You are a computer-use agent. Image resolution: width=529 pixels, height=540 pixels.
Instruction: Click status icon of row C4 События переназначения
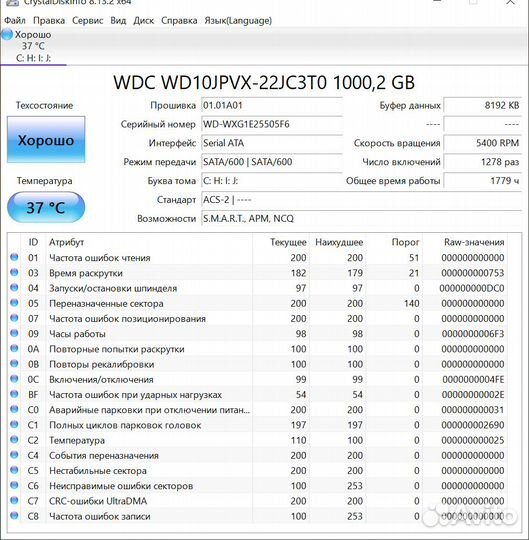click(x=14, y=455)
